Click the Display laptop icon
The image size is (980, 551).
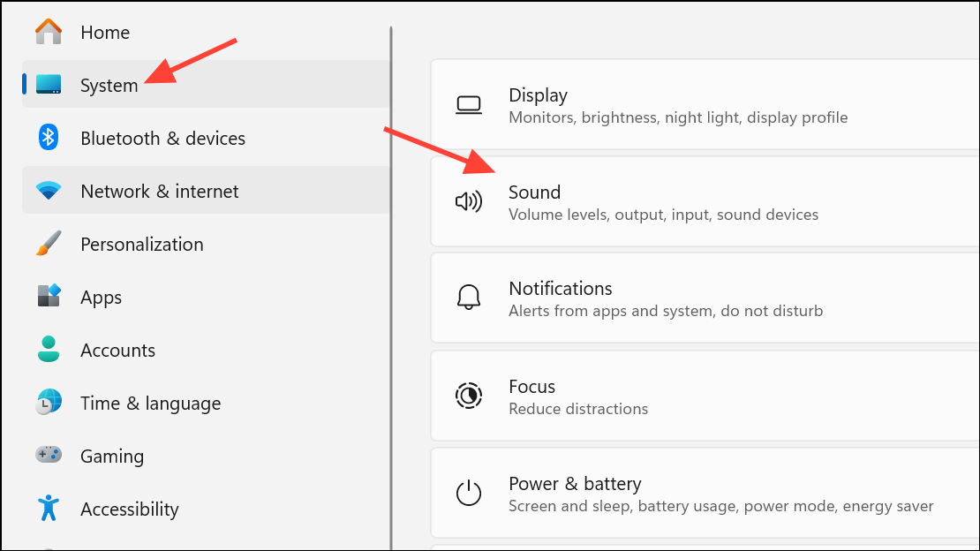[469, 105]
